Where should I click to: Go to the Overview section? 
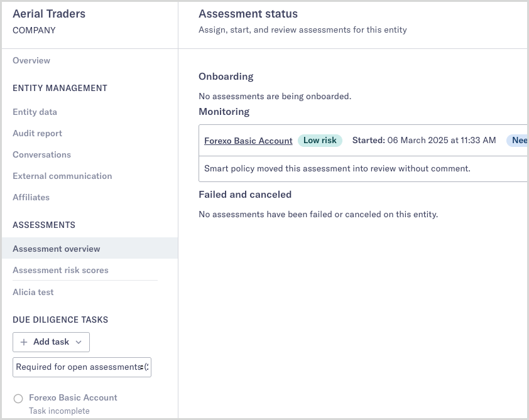(x=31, y=60)
